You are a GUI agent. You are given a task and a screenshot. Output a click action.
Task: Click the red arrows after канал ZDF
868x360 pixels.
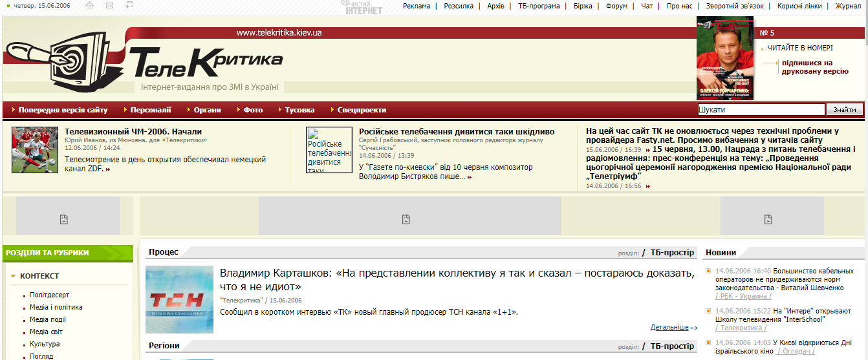pyautogui.click(x=108, y=169)
